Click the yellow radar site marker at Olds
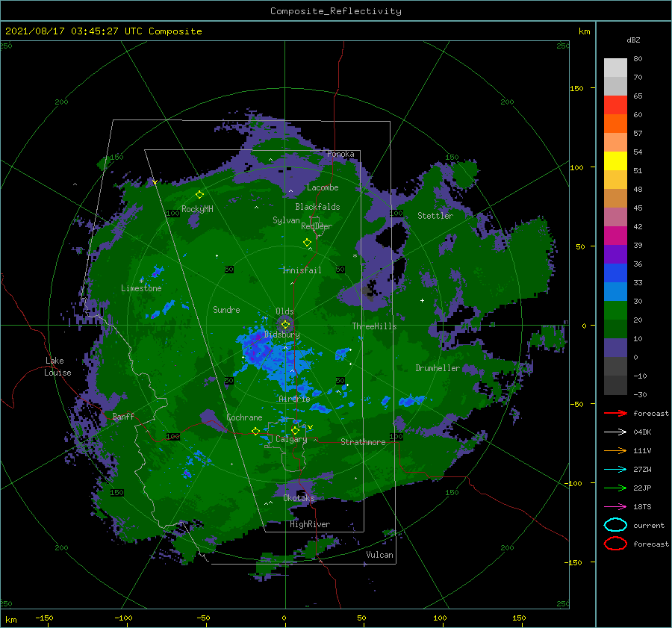 pos(285,325)
